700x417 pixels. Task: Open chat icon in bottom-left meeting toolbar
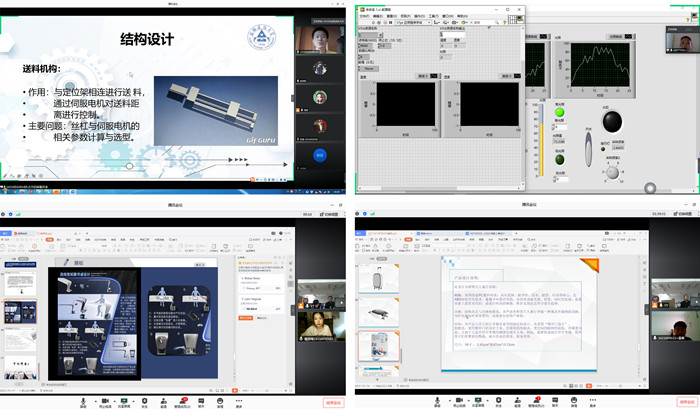point(201,399)
